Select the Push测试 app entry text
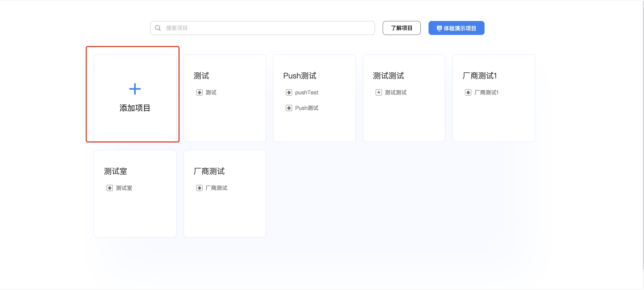 [306, 108]
